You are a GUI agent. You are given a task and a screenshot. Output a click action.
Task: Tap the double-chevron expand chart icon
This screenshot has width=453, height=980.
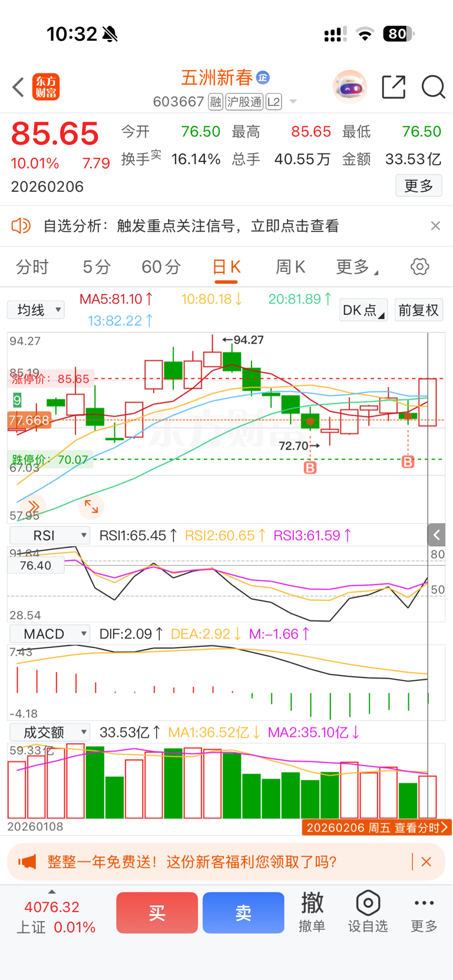33,506
